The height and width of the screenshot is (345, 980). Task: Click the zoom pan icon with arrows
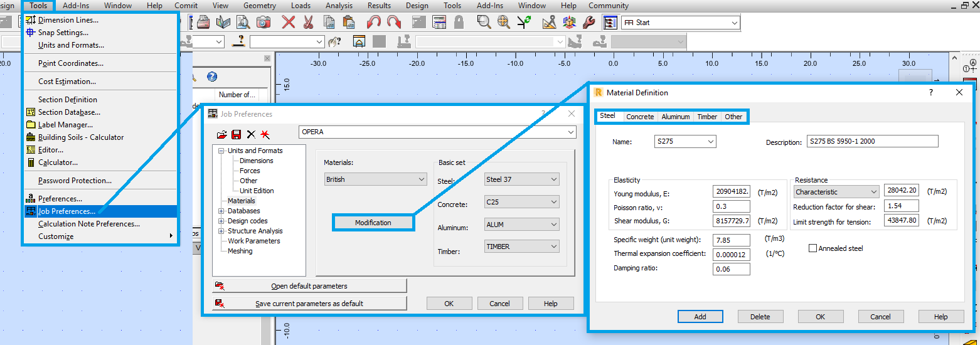pyautogui.click(x=504, y=22)
